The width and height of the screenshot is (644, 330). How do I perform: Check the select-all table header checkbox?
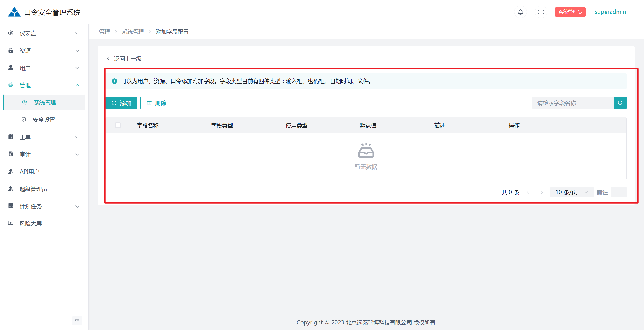pyautogui.click(x=118, y=125)
